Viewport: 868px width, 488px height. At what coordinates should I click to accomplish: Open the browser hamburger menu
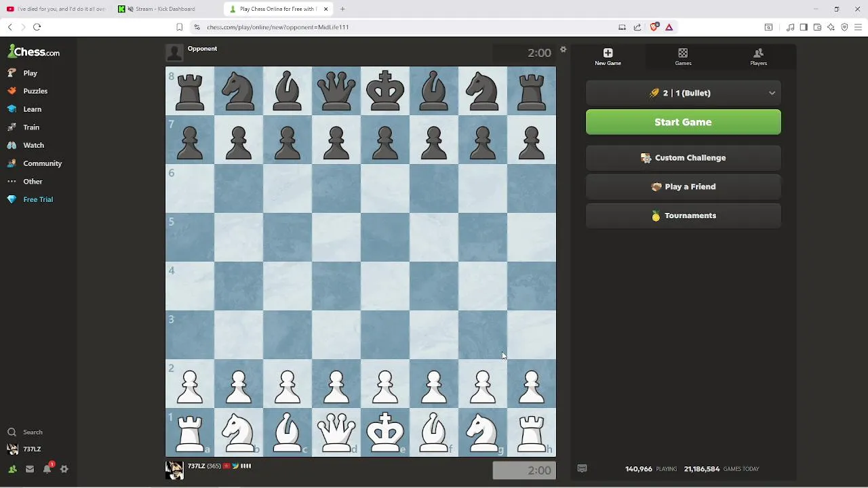pos(858,27)
